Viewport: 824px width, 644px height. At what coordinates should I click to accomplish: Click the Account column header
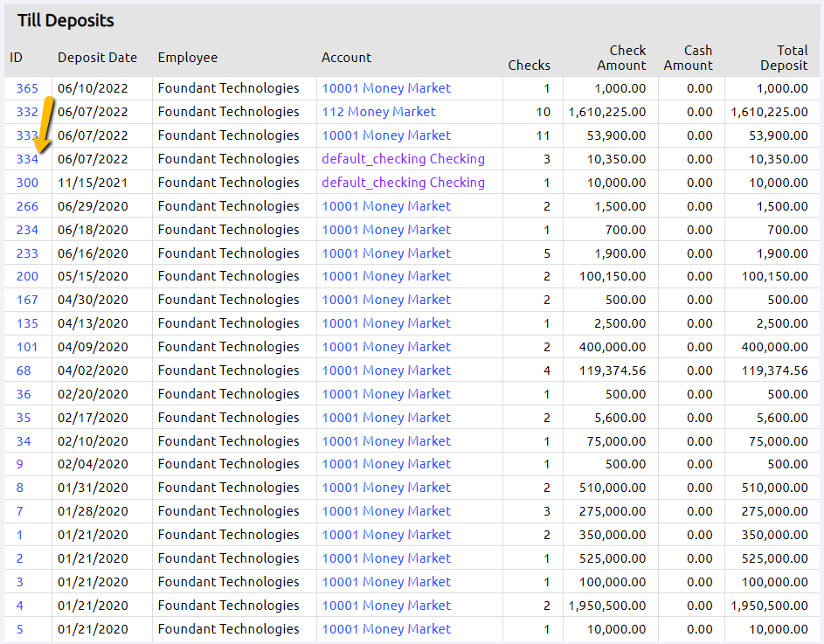click(x=346, y=58)
